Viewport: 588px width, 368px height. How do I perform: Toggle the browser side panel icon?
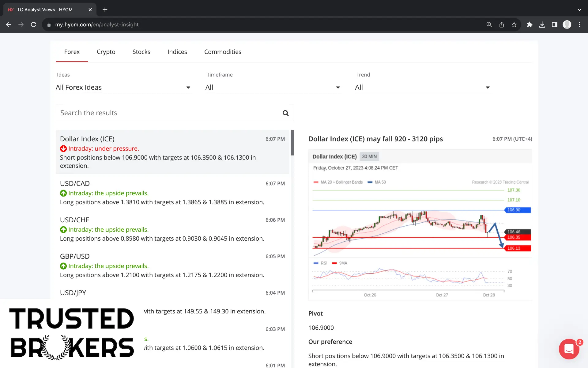point(554,25)
